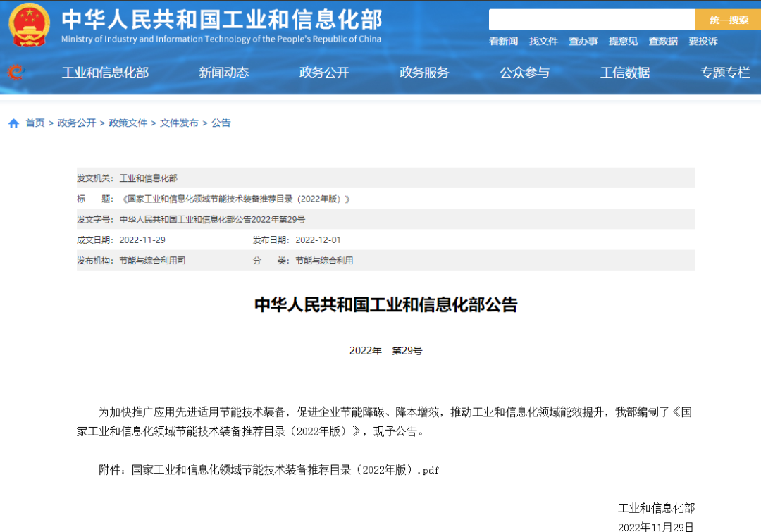Click the national emblem logo
The image size is (761, 532).
(29, 24)
